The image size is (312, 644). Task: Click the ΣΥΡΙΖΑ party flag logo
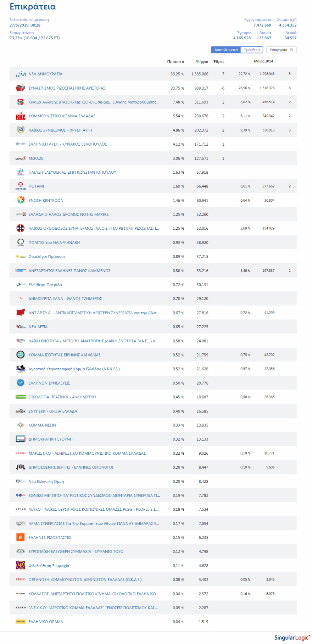[21, 88]
